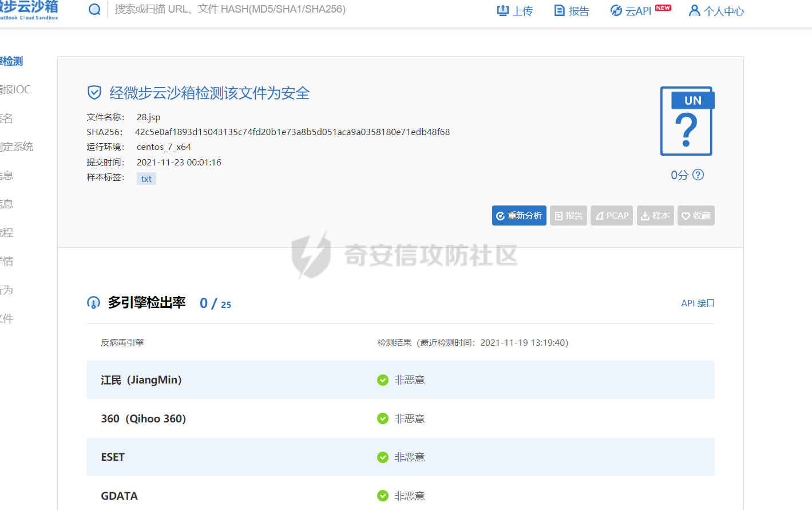Click the 0 / 25 detection rate
The image size is (812, 510).
click(x=215, y=303)
